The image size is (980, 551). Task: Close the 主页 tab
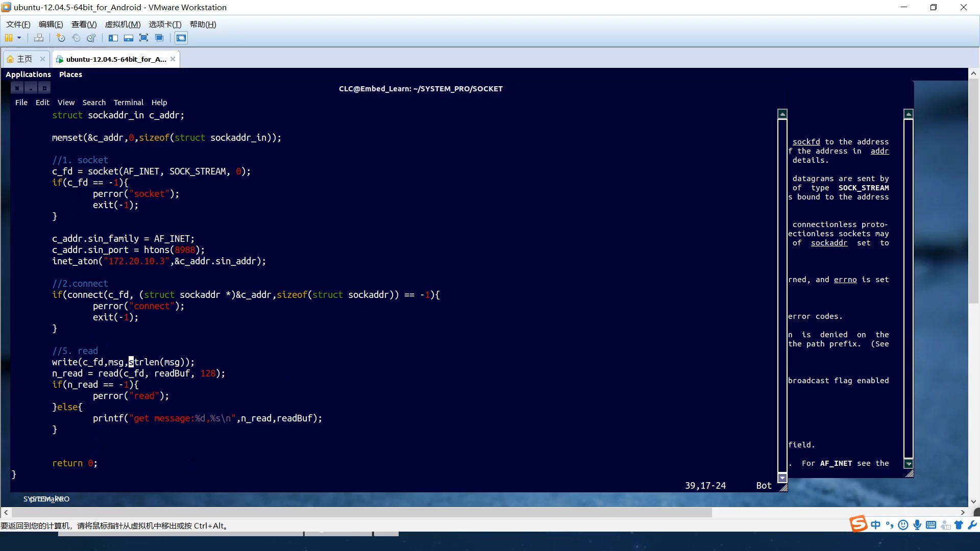coord(42,59)
